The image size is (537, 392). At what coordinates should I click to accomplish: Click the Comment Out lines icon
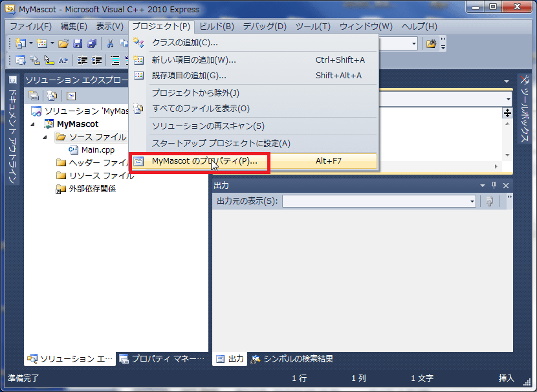click(115, 61)
